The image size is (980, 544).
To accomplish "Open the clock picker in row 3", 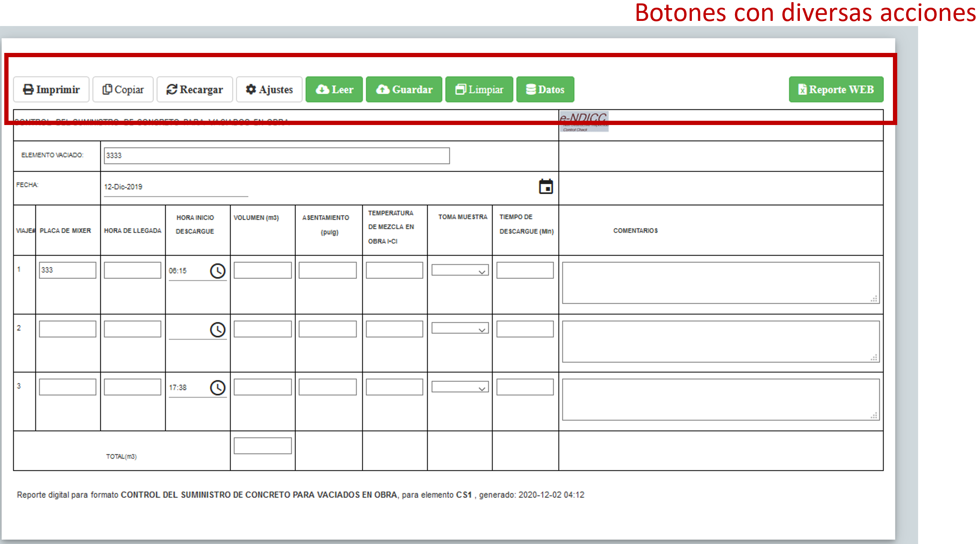I will click(218, 387).
